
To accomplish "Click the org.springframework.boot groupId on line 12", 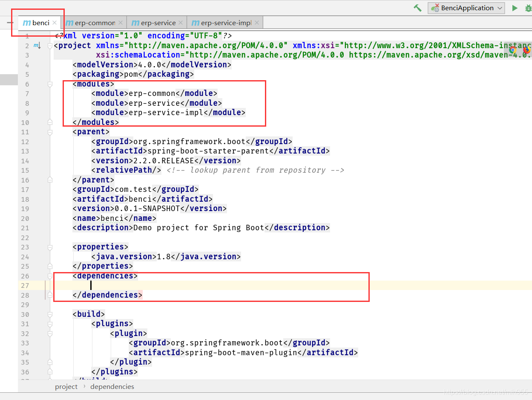I will 190,142.
